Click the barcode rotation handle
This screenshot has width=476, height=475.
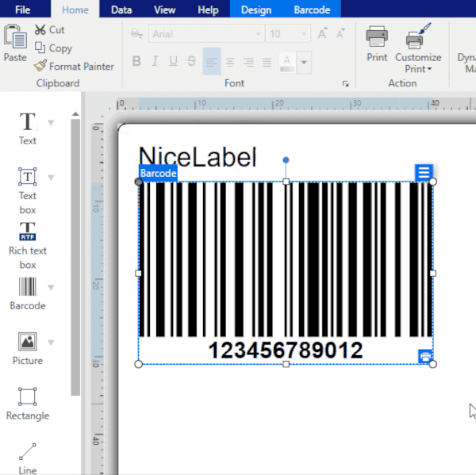[286, 160]
